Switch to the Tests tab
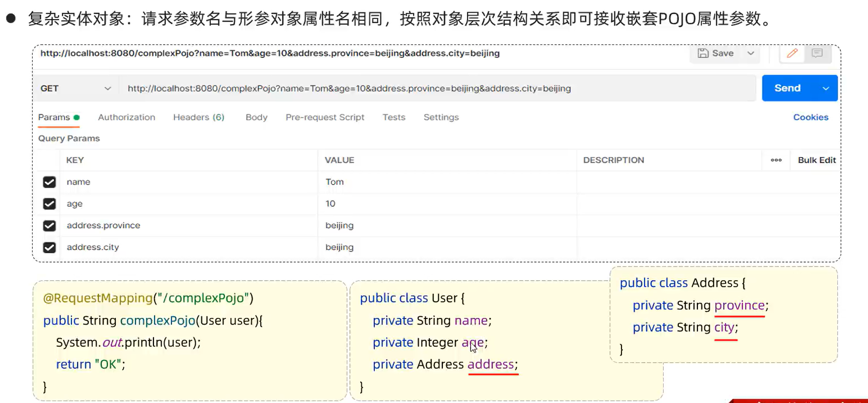Viewport: 868px width, 403px height. [394, 117]
